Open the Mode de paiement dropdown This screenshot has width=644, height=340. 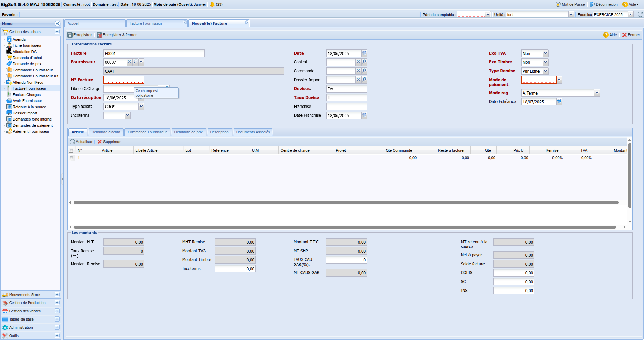point(559,80)
